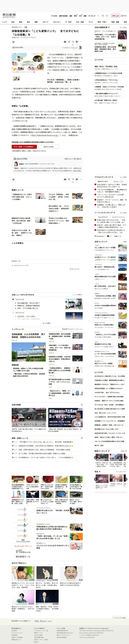Click the ログインする button below the article
This screenshot has height=644, width=129.
click(49, 147)
